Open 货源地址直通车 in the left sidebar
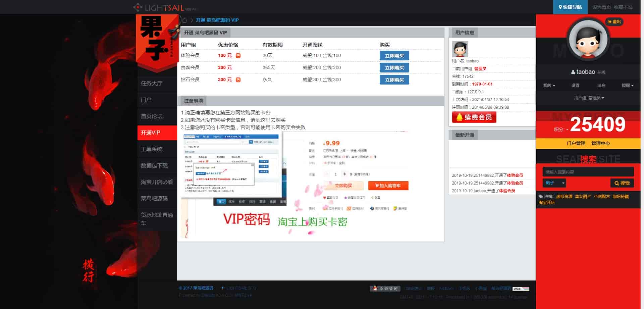Image resolution: width=644 pixels, height=309 pixels. click(157, 219)
